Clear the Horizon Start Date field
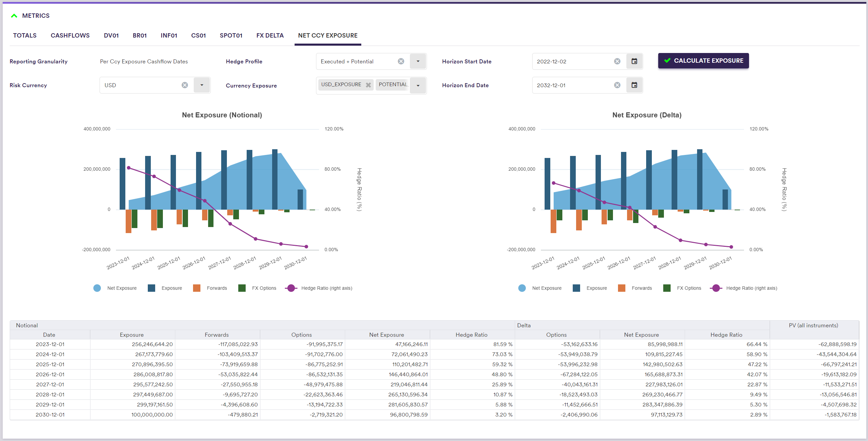This screenshot has height=441, width=868. [617, 61]
